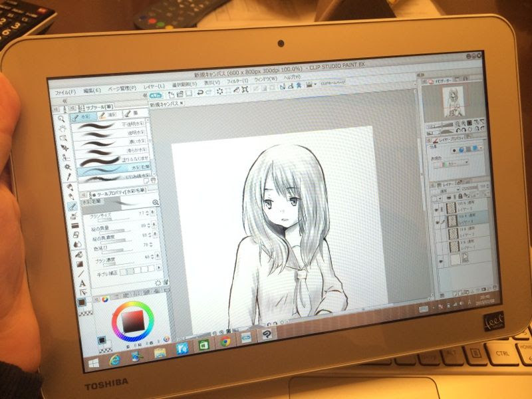Screen dimensions: 532x399
Task: Select the 油彩 sub tool group tab
Action: [110, 115]
